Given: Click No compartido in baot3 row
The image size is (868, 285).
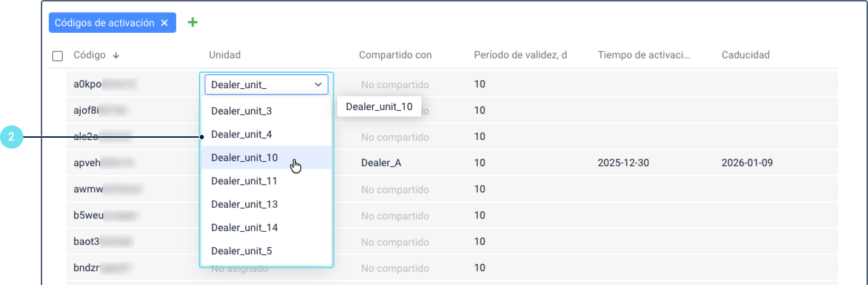Looking at the screenshot, I should [x=395, y=242].
